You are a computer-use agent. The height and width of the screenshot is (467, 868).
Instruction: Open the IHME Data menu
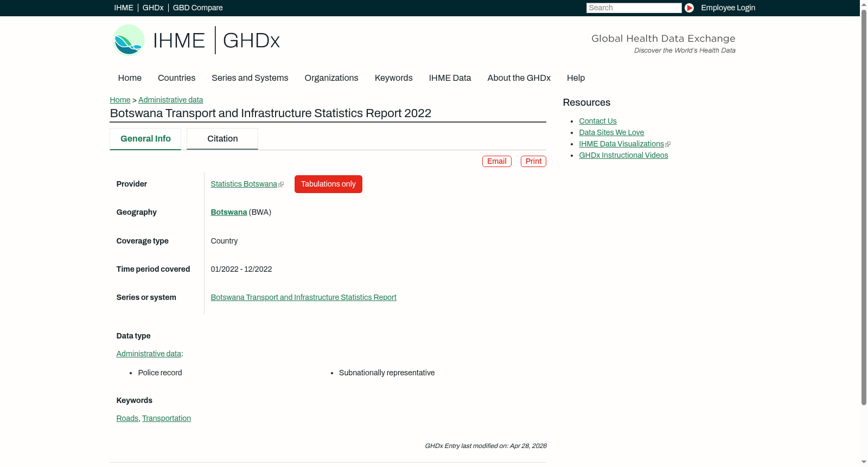(450, 78)
